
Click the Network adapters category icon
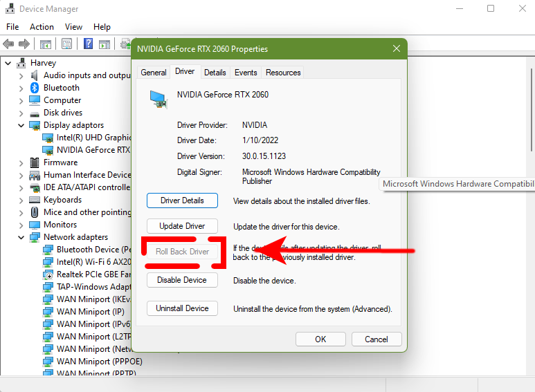coord(35,237)
